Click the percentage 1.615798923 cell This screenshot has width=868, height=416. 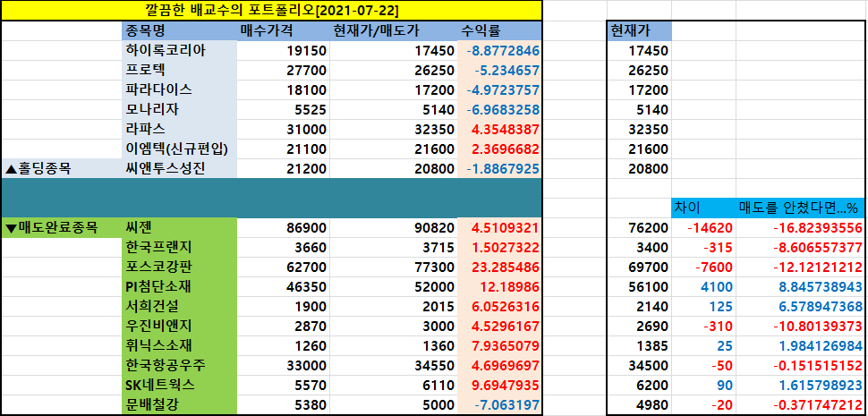click(801, 385)
